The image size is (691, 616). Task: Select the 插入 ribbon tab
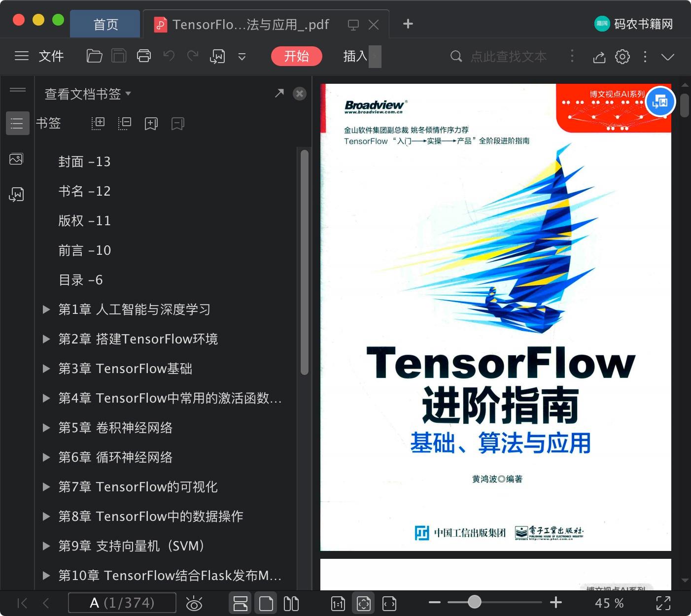(x=355, y=56)
